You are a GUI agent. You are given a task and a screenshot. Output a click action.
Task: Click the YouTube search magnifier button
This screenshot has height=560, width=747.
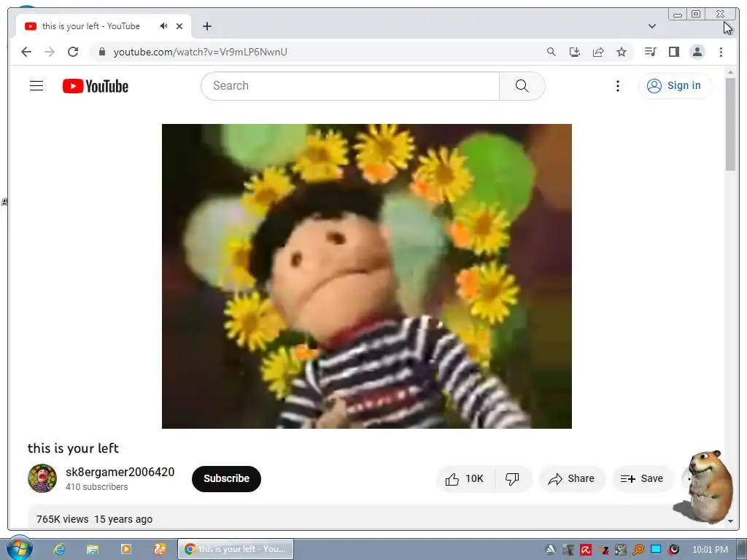click(x=522, y=86)
